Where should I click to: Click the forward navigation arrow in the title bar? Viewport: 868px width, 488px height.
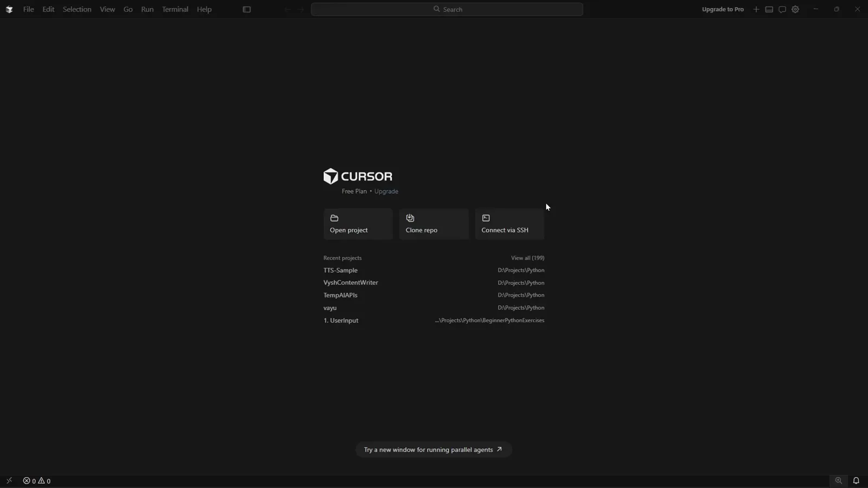301,9
